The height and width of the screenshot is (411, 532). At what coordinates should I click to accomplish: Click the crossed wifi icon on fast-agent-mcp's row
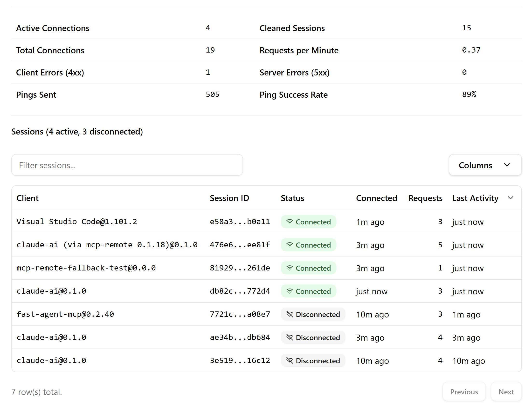point(290,314)
